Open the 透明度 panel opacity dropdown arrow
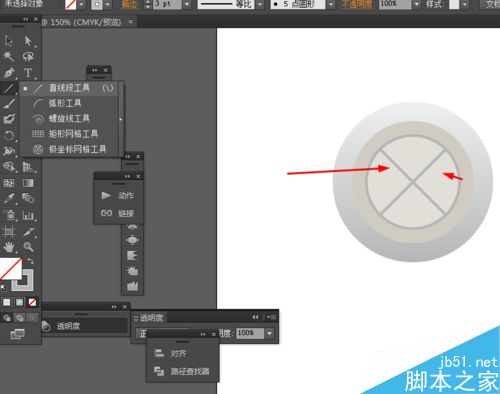Screen dimensions: 500x394 269,333
